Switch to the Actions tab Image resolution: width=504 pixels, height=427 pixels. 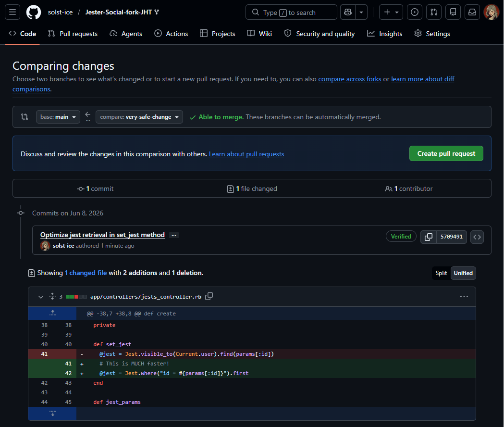pyautogui.click(x=171, y=34)
